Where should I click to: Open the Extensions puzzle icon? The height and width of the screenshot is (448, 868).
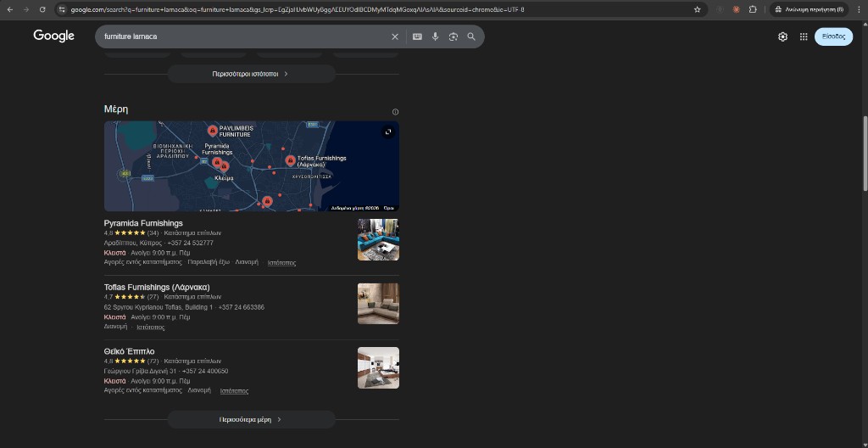click(753, 9)
